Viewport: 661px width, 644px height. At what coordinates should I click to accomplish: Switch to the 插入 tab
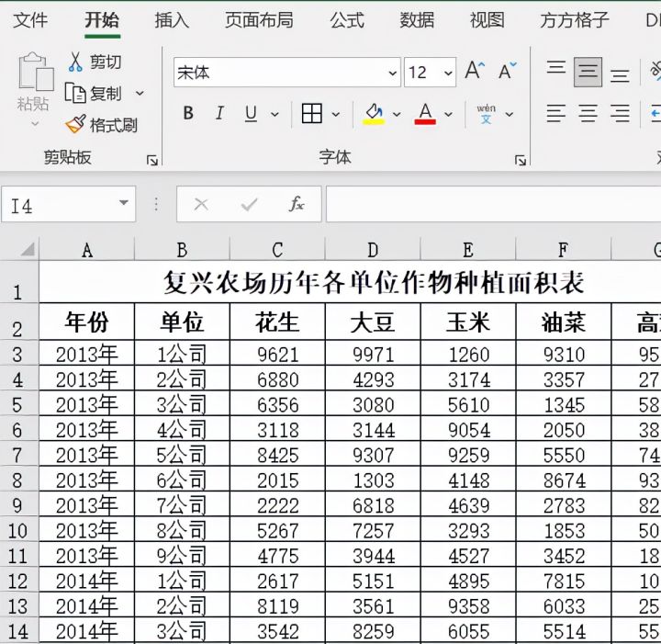[x=172, y=20]
